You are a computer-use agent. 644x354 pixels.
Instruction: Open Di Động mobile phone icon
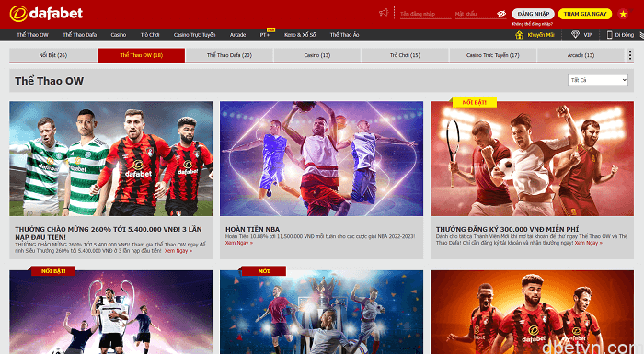click(609, 35)
